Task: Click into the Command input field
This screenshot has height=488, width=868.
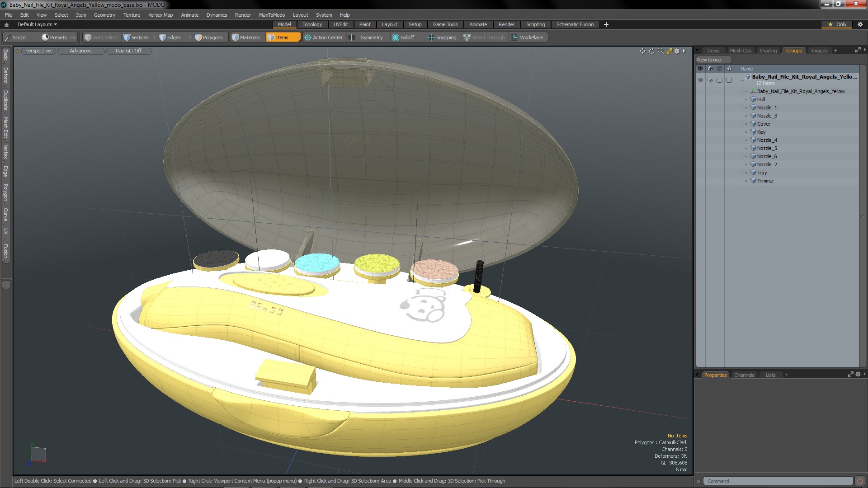Action: pos(778,481)
